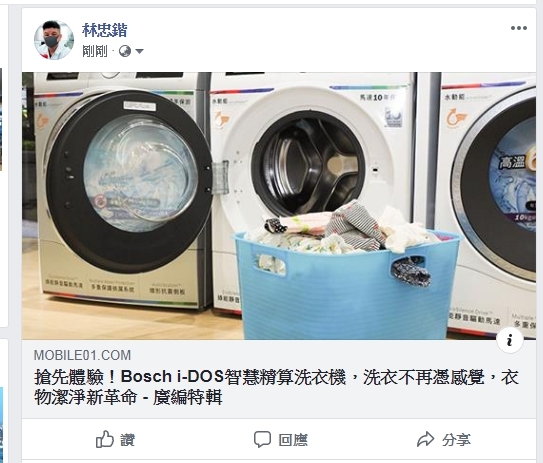
Task: Click the public globe privacy icon
Action: [x=125, y=51]
